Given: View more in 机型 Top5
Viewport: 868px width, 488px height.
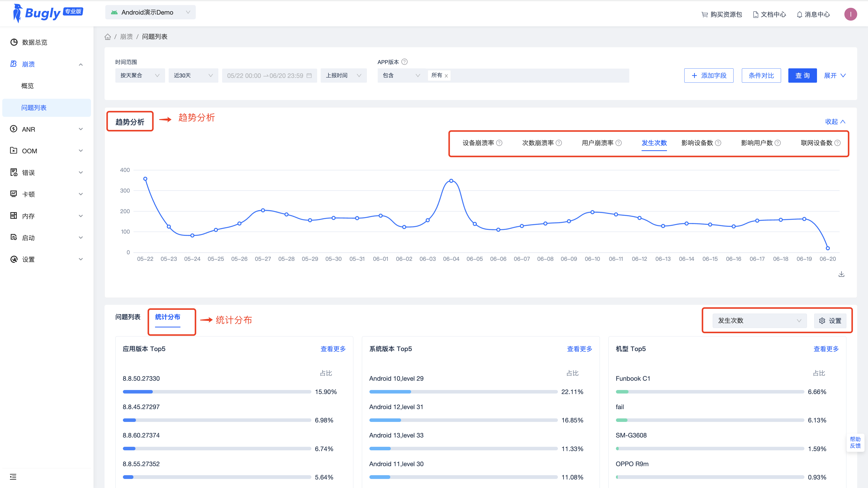Looking at the screenshot, I should [826, 349].
